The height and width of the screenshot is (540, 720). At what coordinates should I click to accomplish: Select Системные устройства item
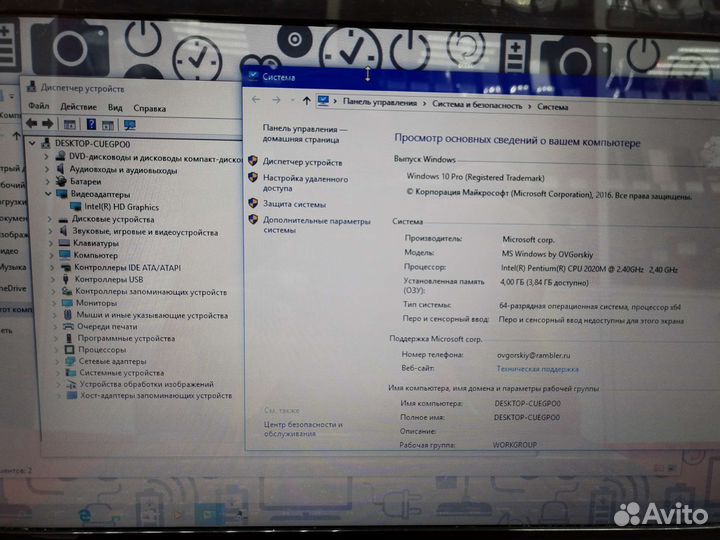click(x=122, y=373)
